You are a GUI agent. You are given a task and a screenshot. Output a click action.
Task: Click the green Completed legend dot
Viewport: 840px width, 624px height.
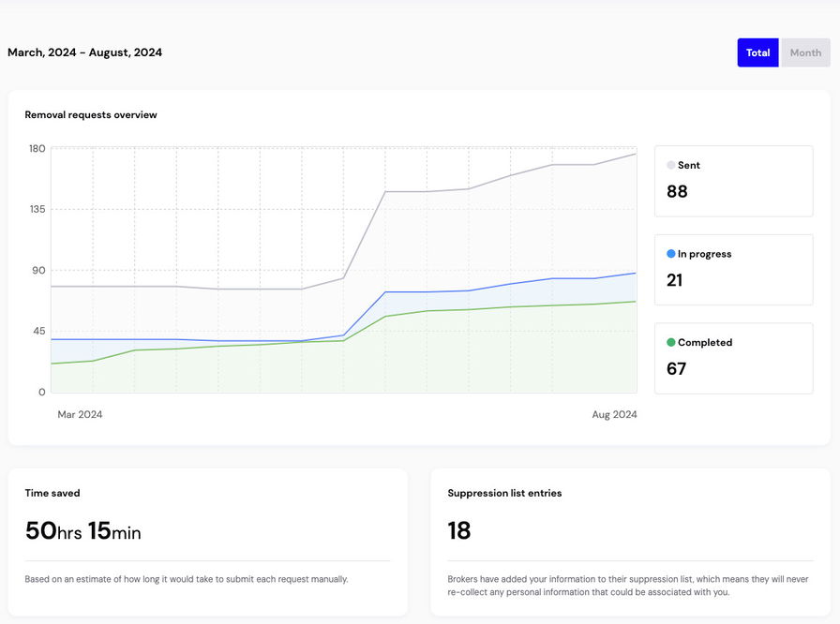[x=670, y=343]
